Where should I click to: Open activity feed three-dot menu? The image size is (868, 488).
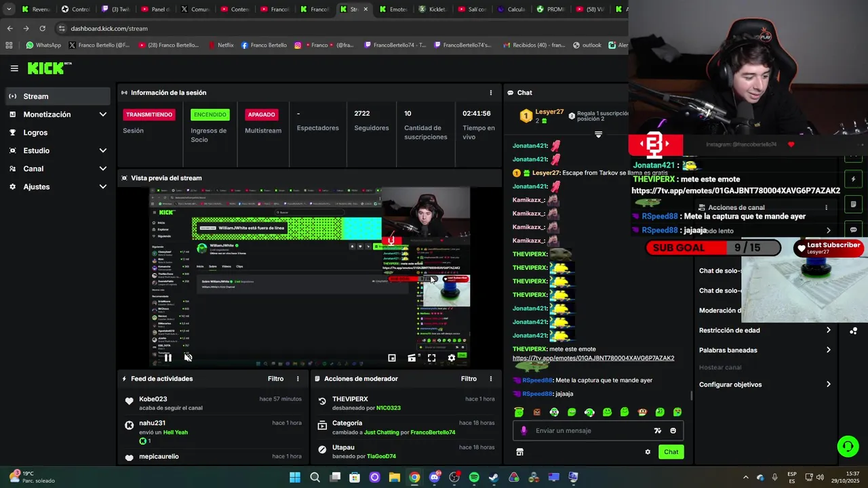[x=298, y=379]
